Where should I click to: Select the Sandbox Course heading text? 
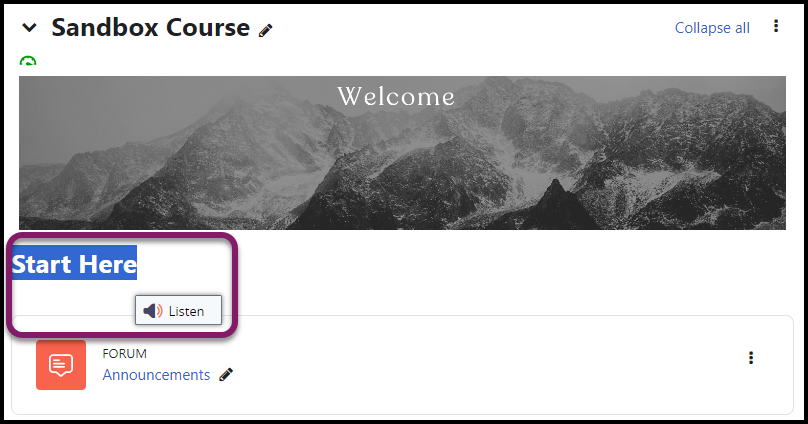(x=150, y=27)
